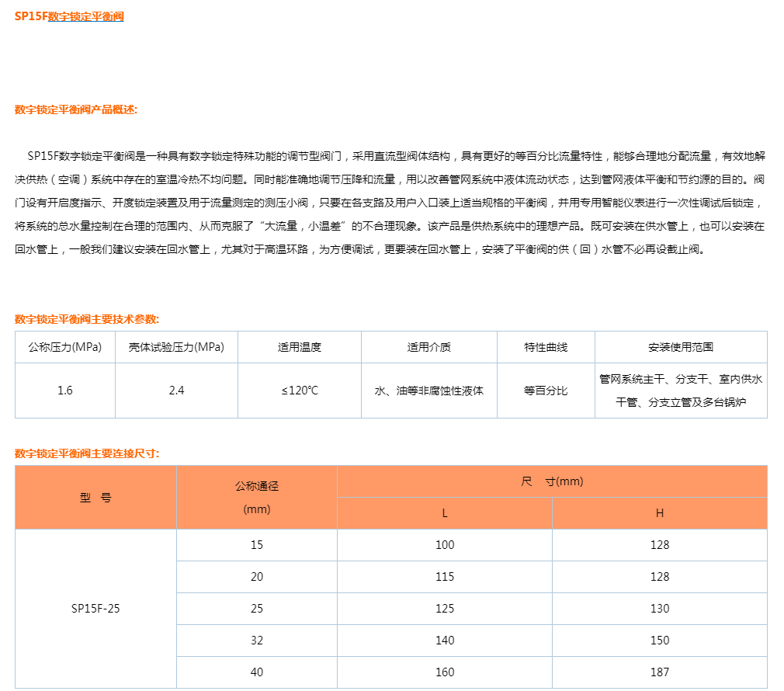Click the 公称通径(mm) header cell
This screenshot has width=784, height=691.
(x=256, y=497)
